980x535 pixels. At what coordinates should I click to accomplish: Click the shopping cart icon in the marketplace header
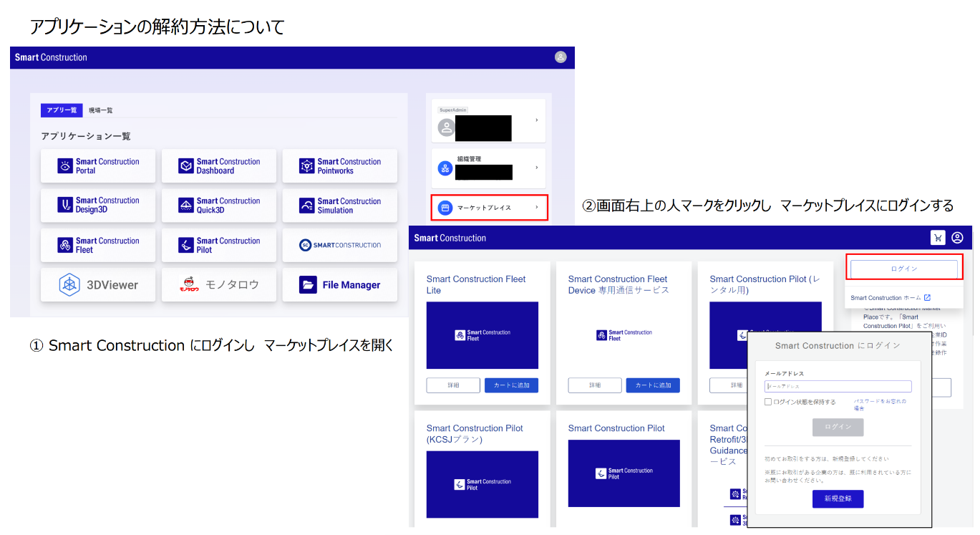[x=938, y=238]
